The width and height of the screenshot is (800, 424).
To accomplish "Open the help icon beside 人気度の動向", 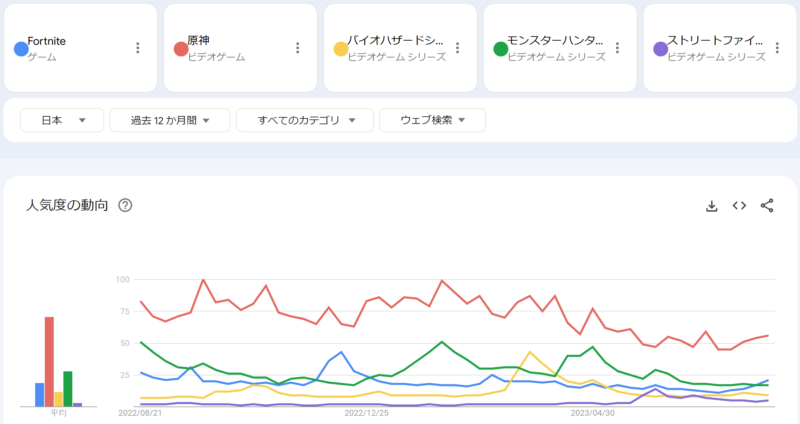I will [125, 205].
